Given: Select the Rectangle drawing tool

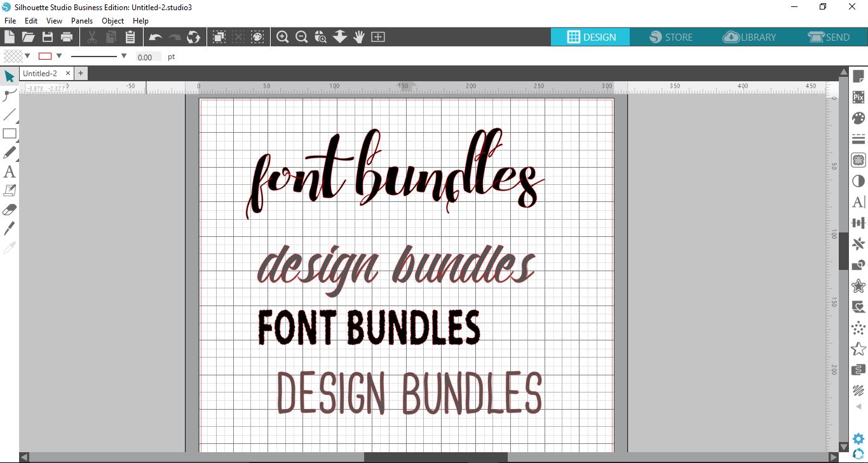Looking at the screenshot, I should [10, 133].
